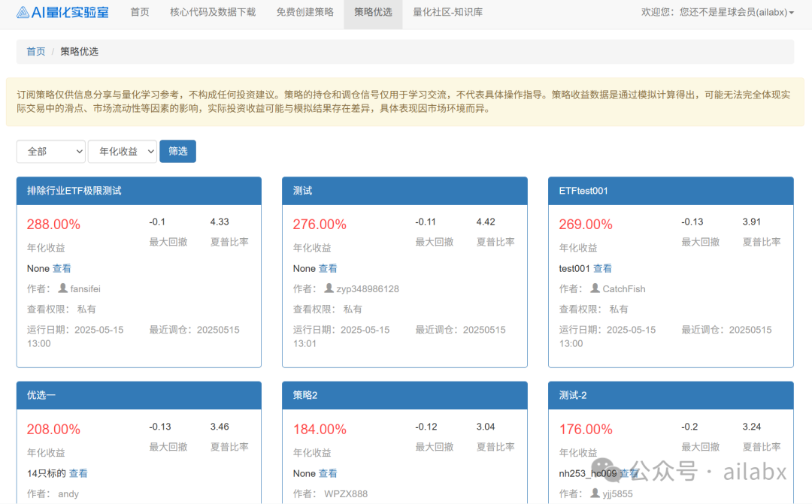The width and height of the screenshot is (812, 504).
Task: Click the Sharpe ratio value 4.42
Action: [486, 222]
